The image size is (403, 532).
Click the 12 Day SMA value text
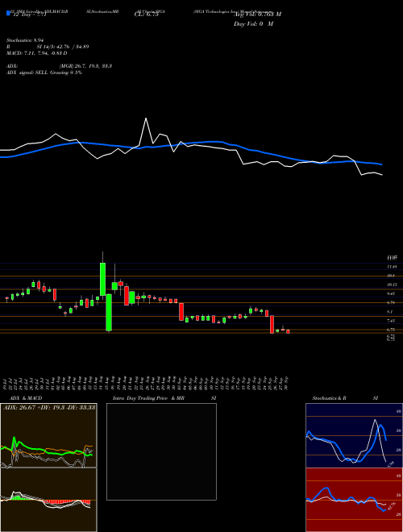[x=29, y=15]
